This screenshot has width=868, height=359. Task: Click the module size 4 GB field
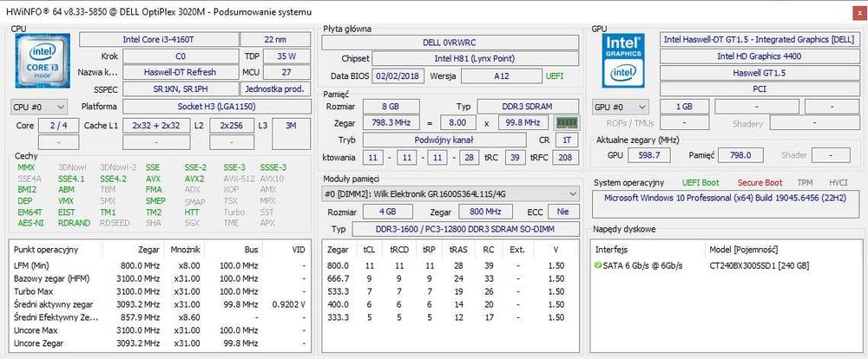(x=388, y=212)
